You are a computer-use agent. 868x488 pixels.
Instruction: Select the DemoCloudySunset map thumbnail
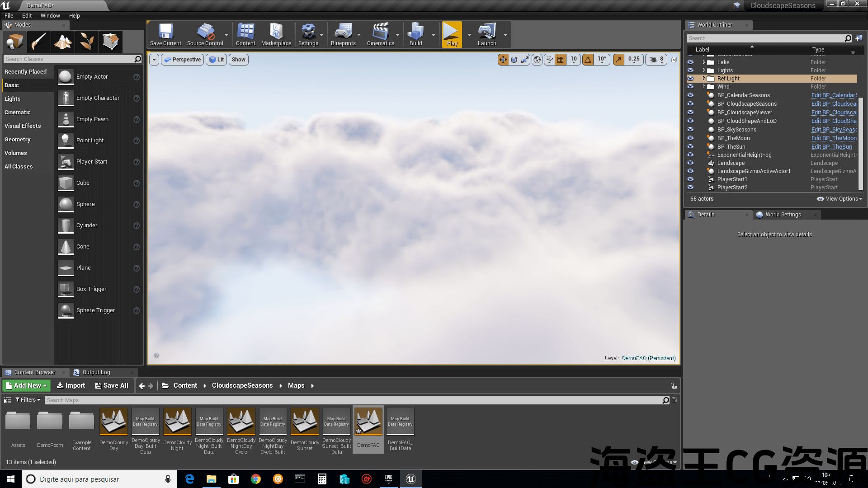305,422
